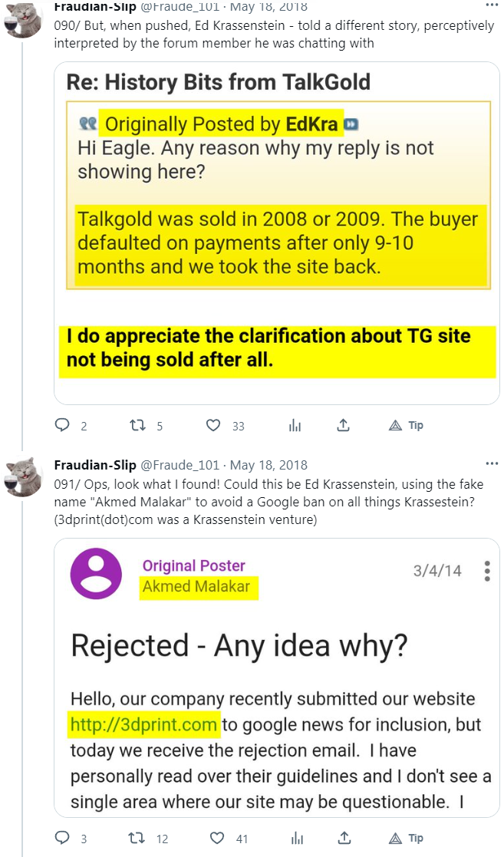Like the 091/ Akmed Malakar tweet

pos(217,838)
